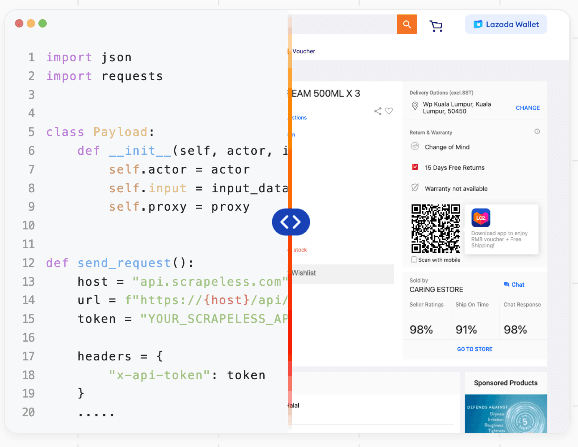The height and width of the screenshot is (447, 578).
Task: Open Lazada Wallet button
Action: click(506, 24)
